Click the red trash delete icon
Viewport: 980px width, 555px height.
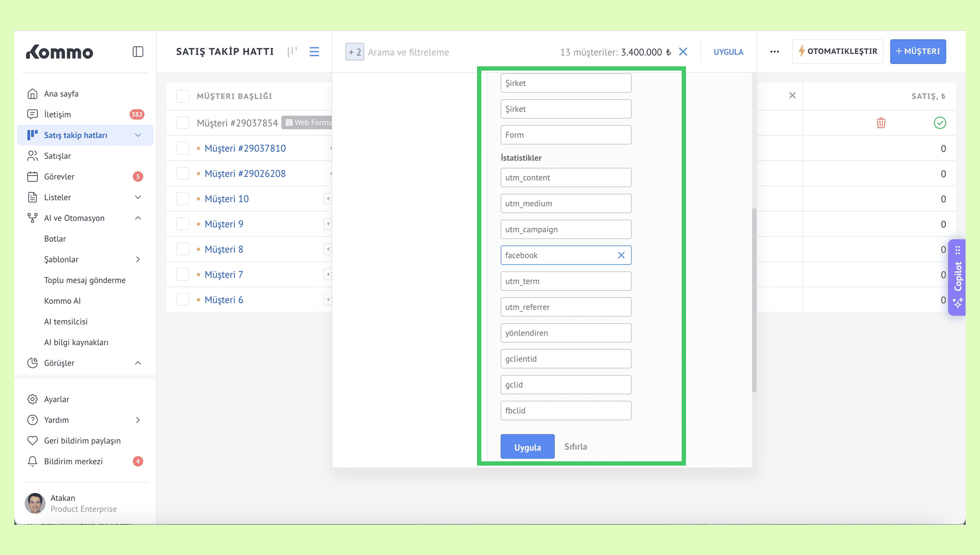[881, 123]
